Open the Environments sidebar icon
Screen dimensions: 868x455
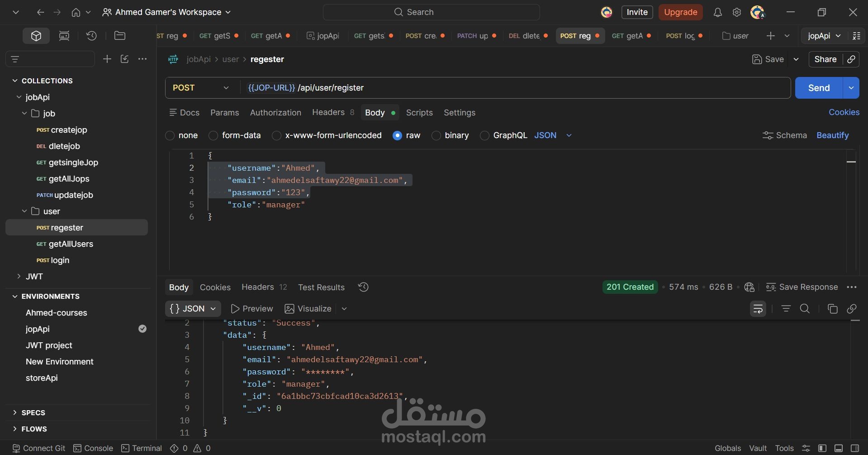point(64,36)
